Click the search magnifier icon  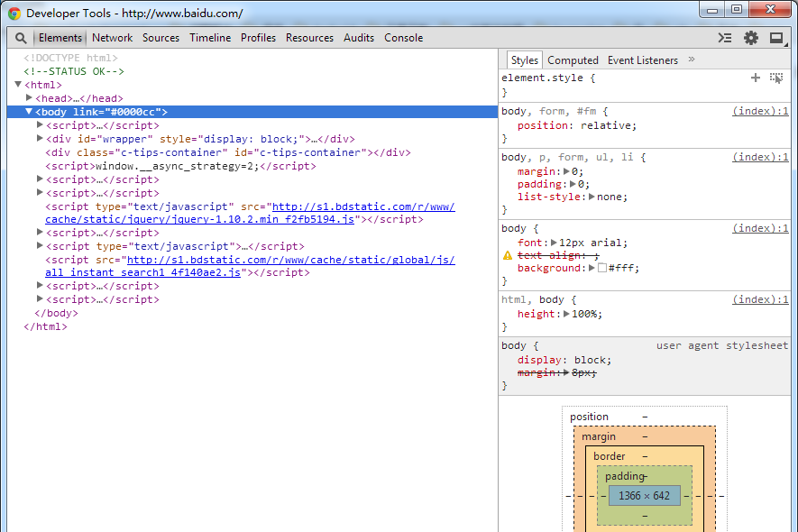coord(21,38)
